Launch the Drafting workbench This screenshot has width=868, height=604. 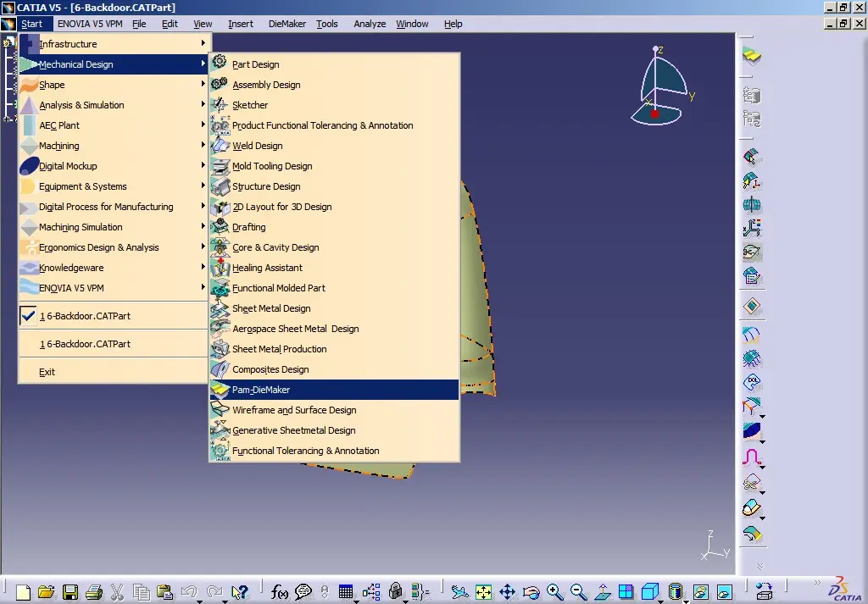(334, 227)
